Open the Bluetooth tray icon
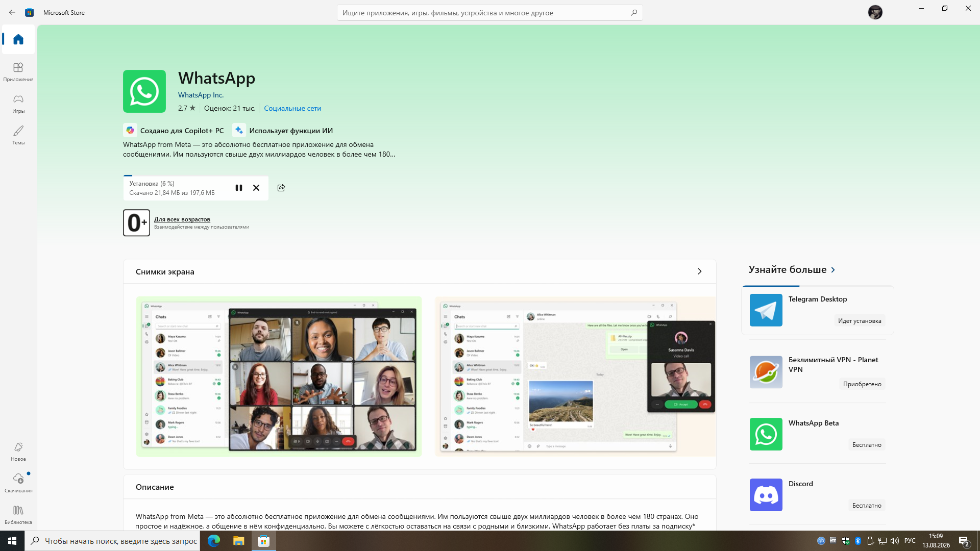 pyautogui.click(x=858, y=541)
